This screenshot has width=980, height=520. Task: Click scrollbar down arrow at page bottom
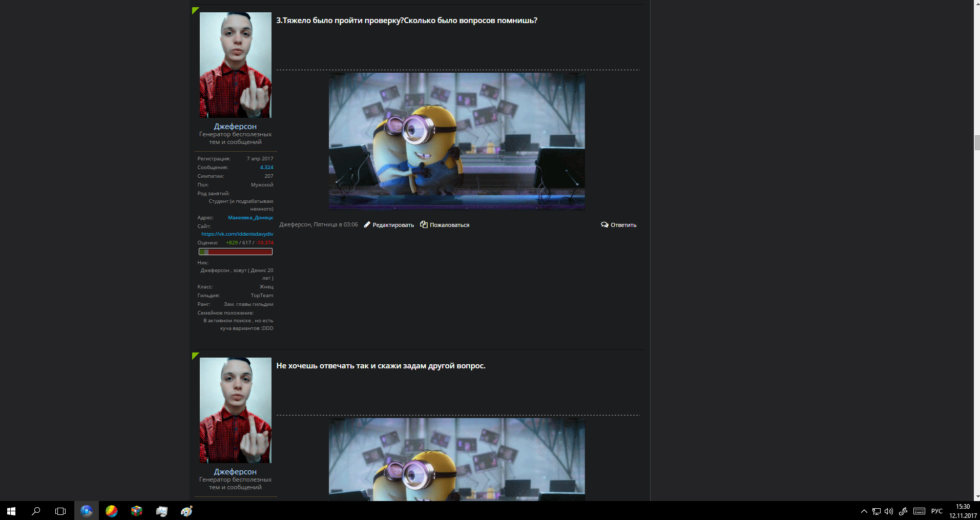pyautogui.click(x=977, y=497)
